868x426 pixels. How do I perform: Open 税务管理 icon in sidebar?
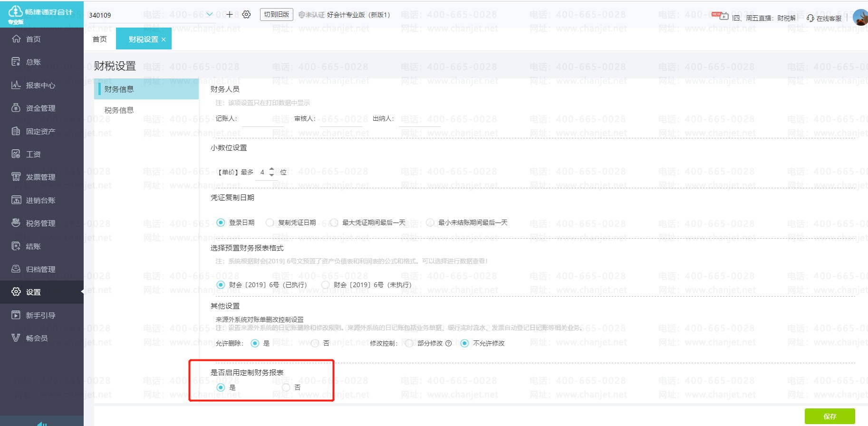16,223
